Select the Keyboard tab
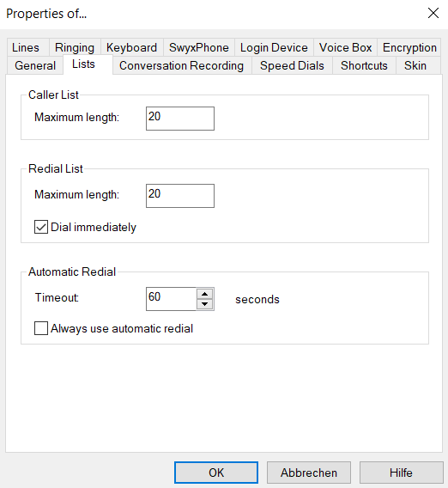The width and height of the screenshot is (448, 488). (x=132, y=47)
